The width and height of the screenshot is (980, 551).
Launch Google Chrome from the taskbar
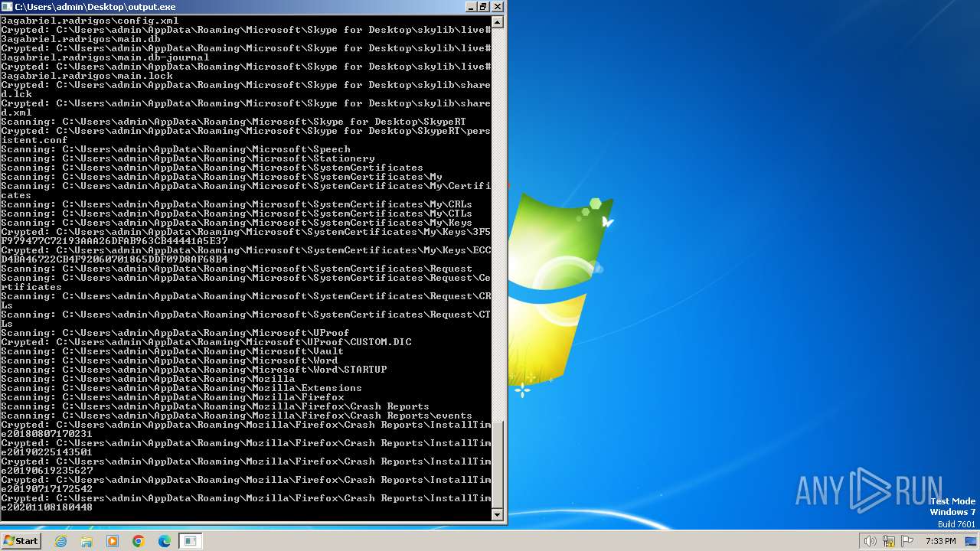(x=139, y=541)
